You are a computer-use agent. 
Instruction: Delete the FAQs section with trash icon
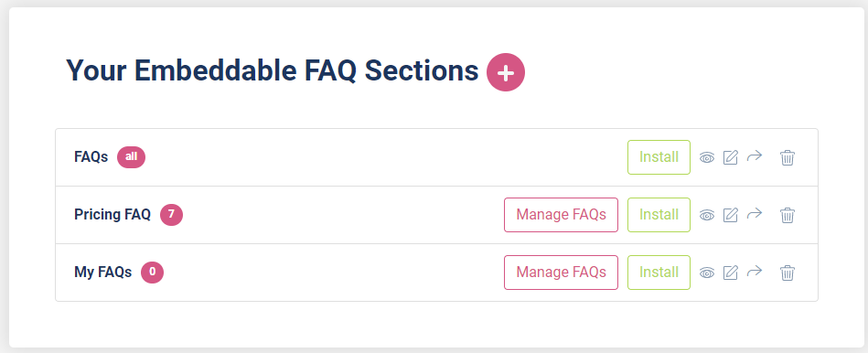[x=788, y=157]
